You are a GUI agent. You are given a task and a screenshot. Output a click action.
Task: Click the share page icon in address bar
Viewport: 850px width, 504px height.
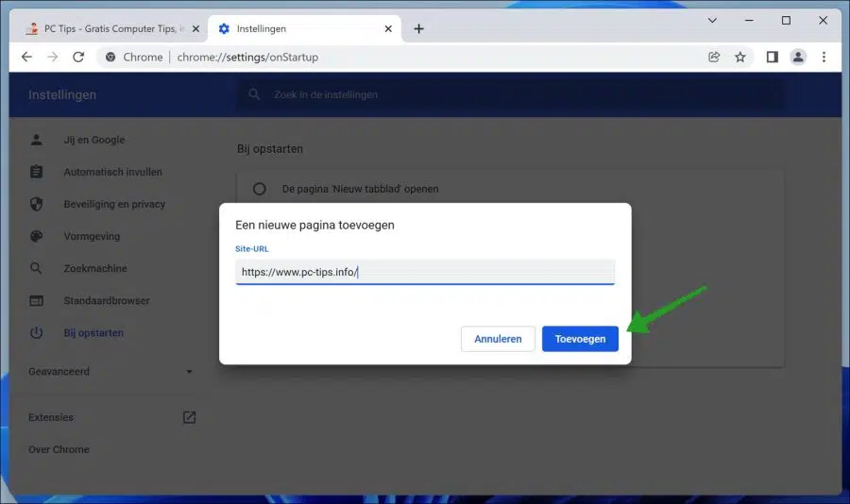click(x=714, y=57)
